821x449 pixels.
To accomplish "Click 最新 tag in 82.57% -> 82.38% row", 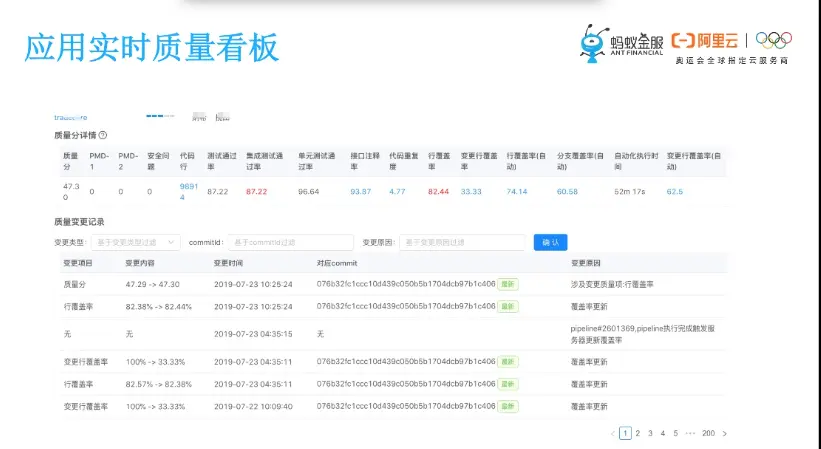I will click(x=507, y=384).
